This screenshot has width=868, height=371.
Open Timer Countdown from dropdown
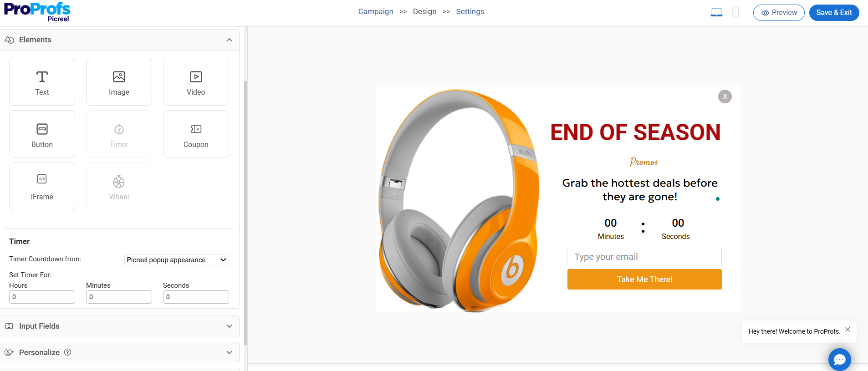[177, 260]
